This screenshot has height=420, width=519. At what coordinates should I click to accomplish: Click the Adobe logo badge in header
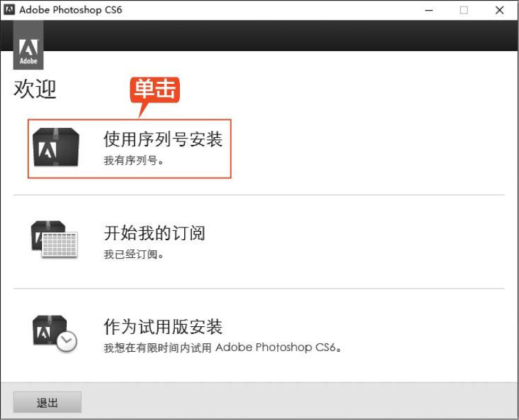coord(28,45)
